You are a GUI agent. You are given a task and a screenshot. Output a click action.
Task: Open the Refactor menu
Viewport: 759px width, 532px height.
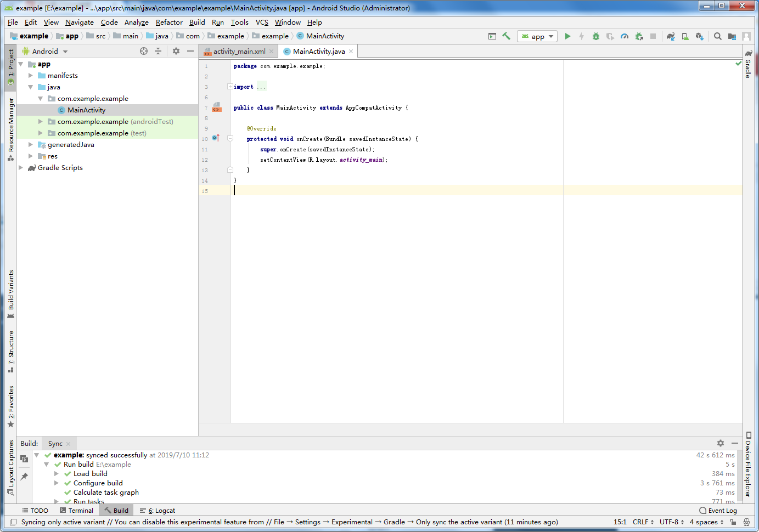pos(169,22)
